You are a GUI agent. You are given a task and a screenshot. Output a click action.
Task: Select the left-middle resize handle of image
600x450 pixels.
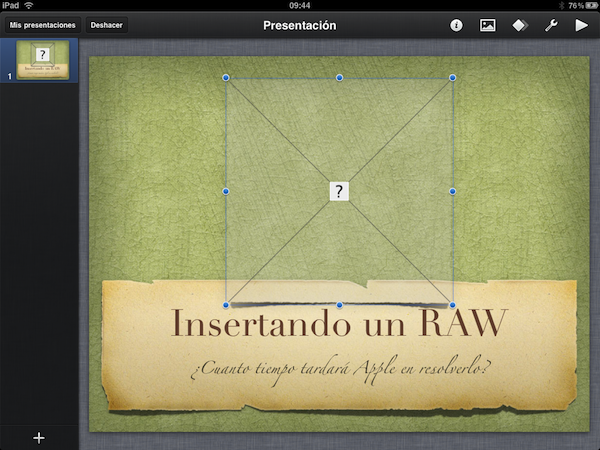tap(226, 191)
